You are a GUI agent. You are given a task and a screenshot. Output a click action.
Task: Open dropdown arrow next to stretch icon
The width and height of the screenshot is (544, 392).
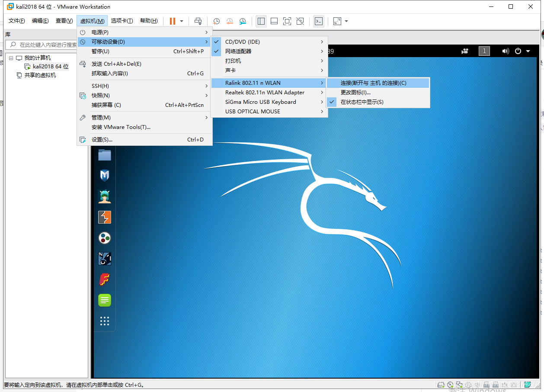(x=346, y=21)
